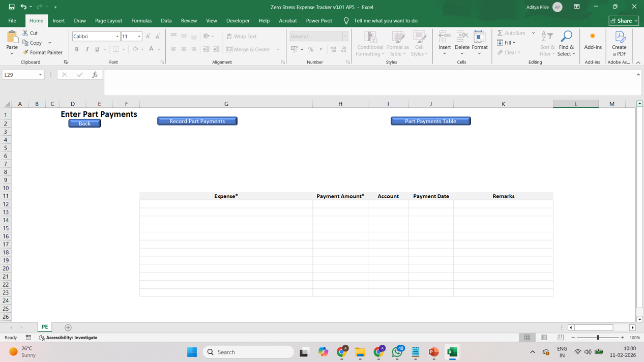Select Normal view in status bar
644x362 pixels.
(528, 338)
